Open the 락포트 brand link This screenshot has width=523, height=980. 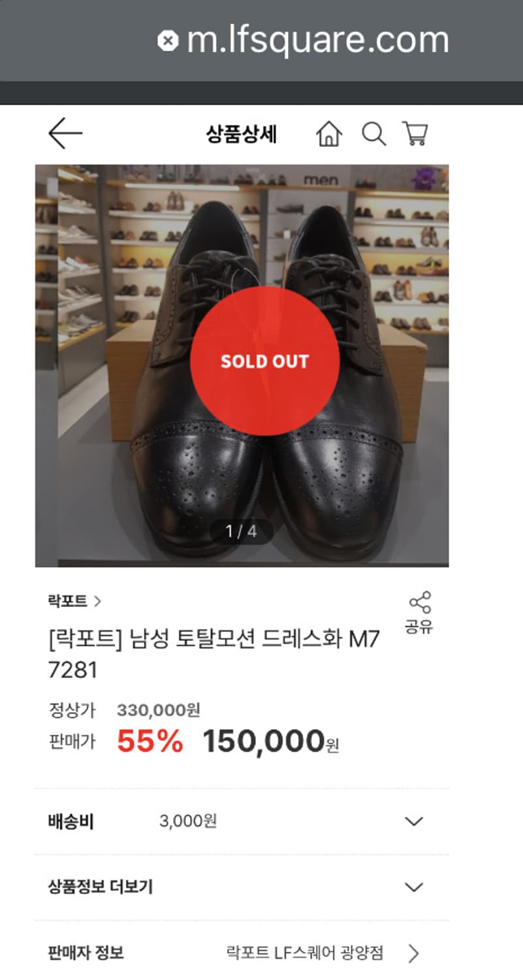click(x=68, y=601)
